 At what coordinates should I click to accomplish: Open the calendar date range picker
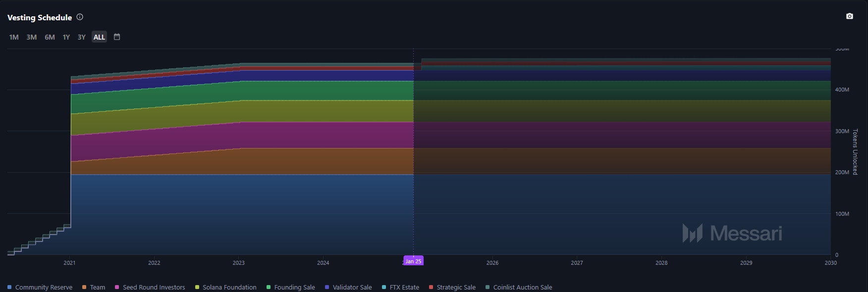(x=117, y=37)
